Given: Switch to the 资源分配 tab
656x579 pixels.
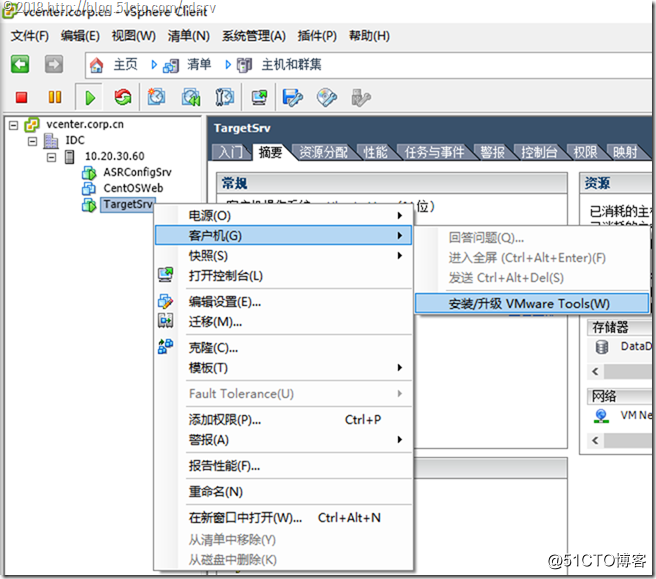Looking at the screenshot, I should tap(323, 152).
